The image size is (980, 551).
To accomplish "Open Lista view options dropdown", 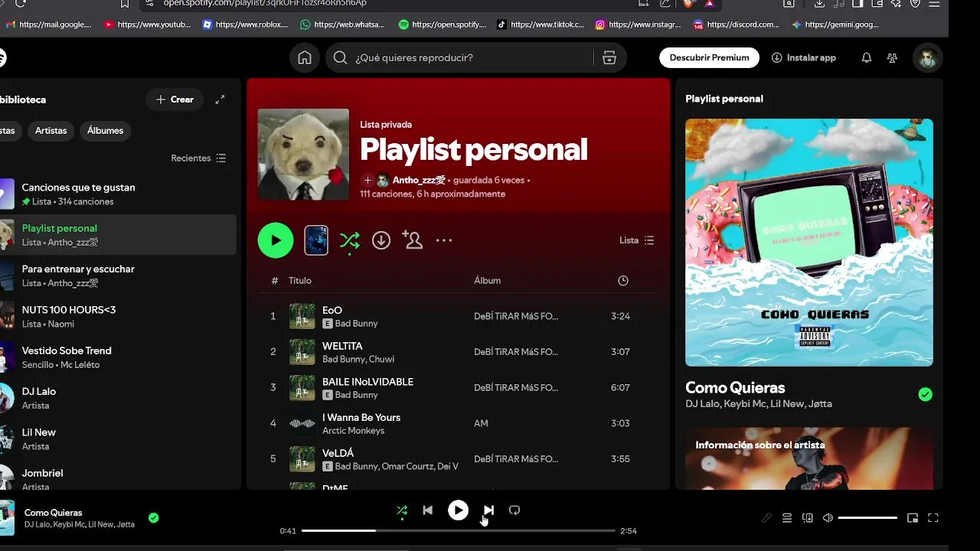I will click(637, 240).
